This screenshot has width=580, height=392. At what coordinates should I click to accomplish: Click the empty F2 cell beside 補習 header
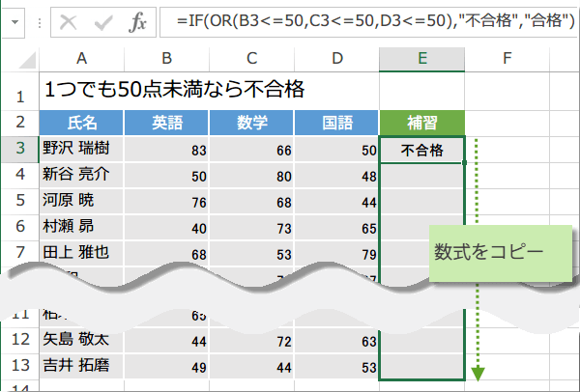(507, 123)
